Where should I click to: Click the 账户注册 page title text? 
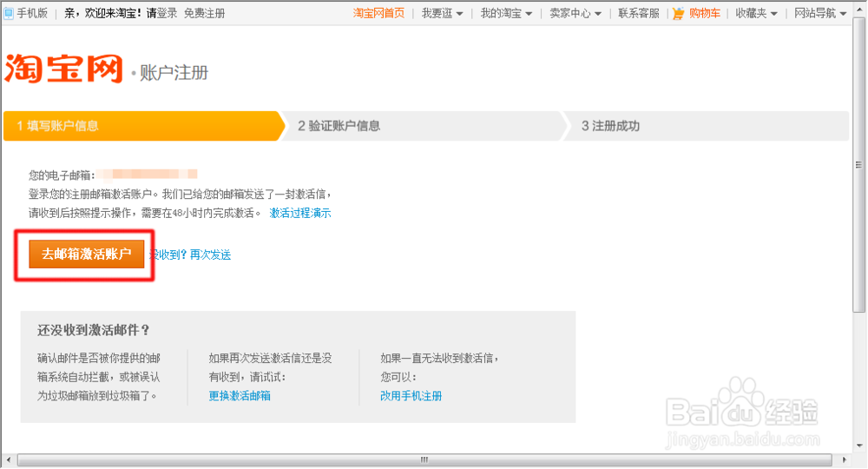(x=174, y=73)
